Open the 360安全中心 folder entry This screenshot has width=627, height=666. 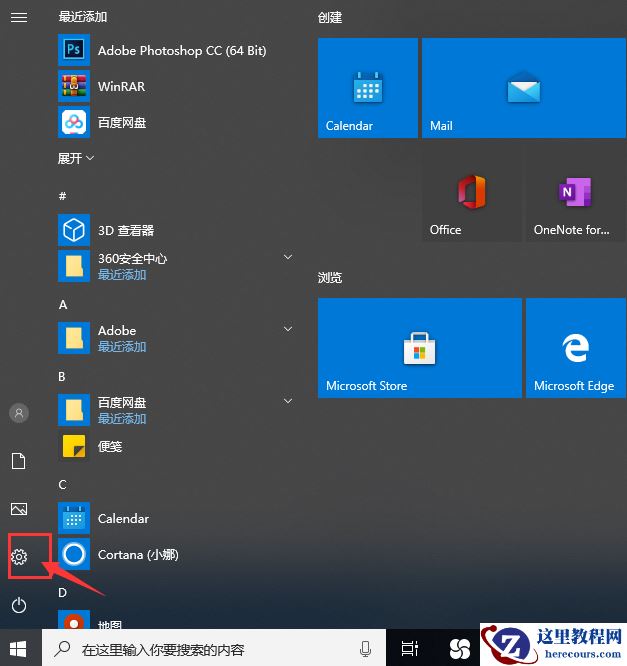coord(176,266)
